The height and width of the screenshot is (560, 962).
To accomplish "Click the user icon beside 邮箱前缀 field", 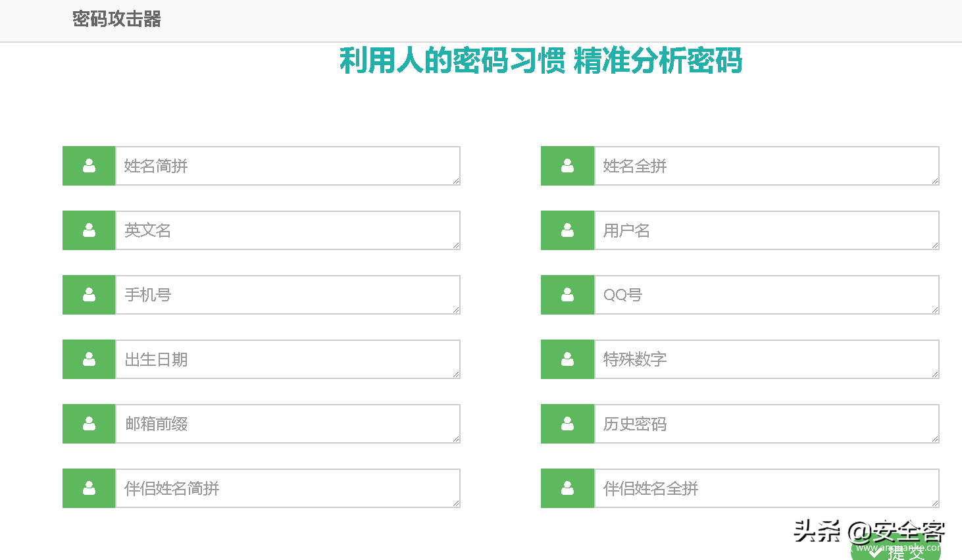I will click(x=89, y=424).
